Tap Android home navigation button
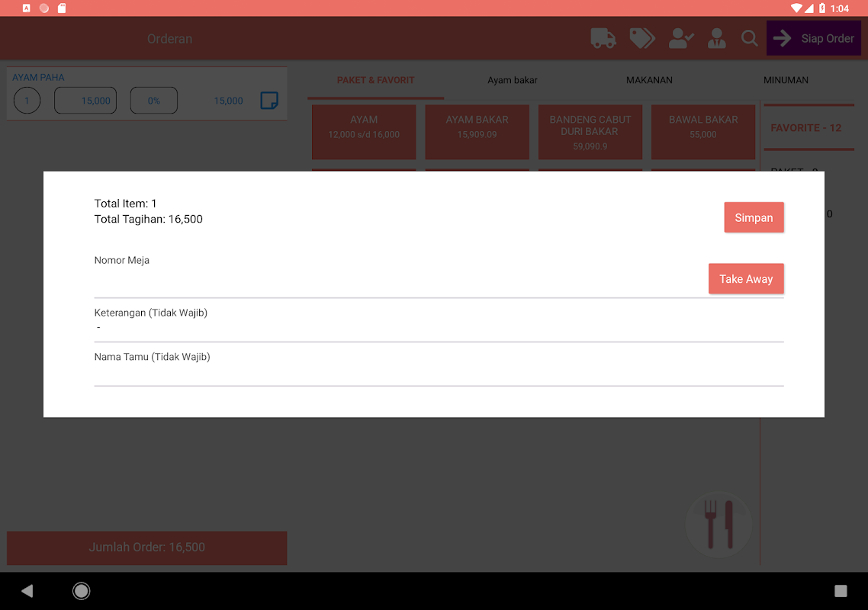The height and width of the screenshot is (610, 868). [x=81, y=591]
